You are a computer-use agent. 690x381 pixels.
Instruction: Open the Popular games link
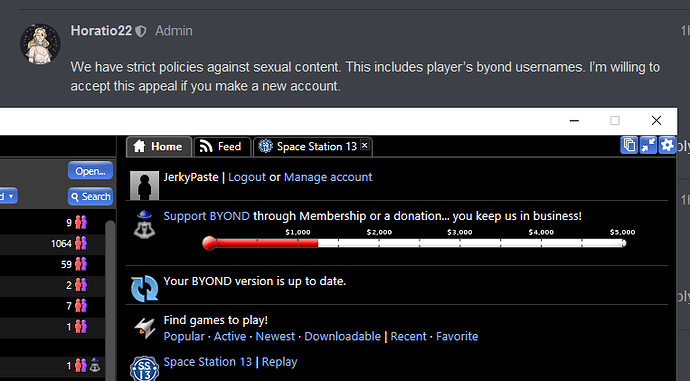point(184,336)
